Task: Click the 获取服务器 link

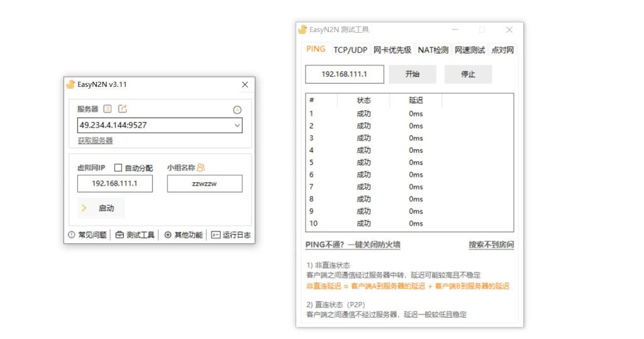Action: pyautogui.click(x=95, y=140)
